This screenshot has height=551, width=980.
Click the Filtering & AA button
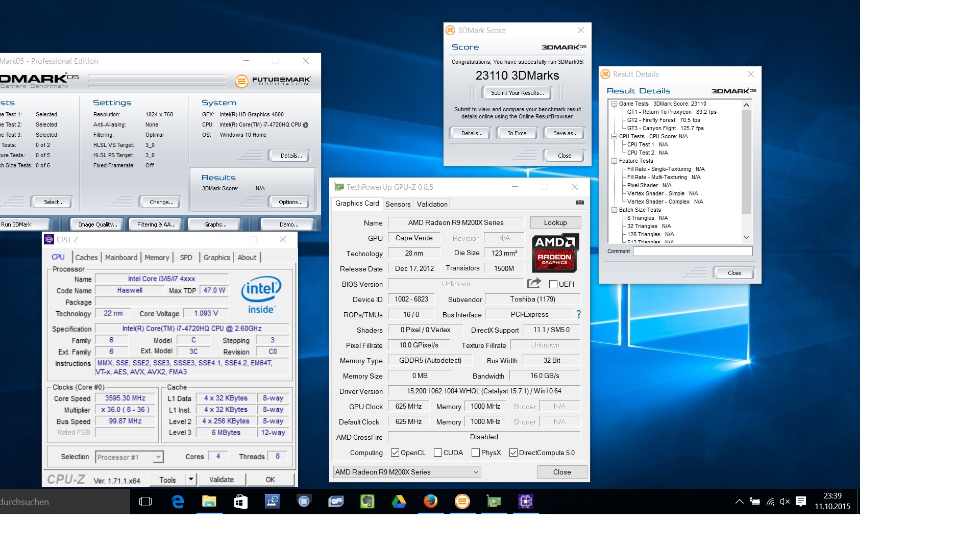coord(156,224)
